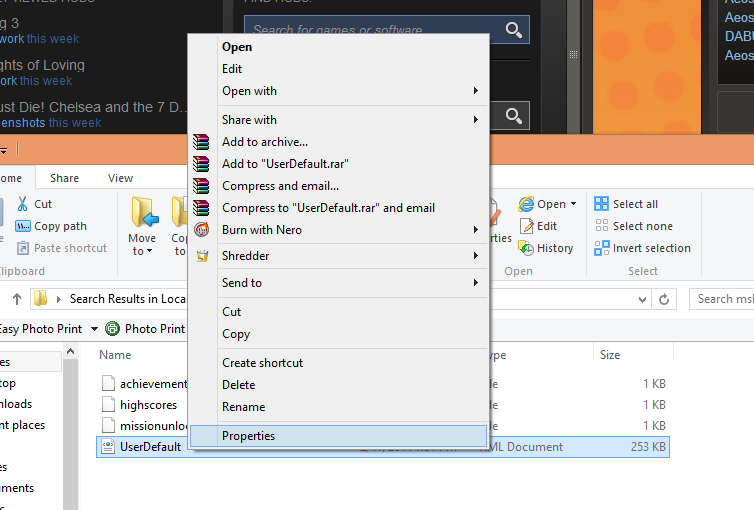Click the quick access toolbar dropdown arrow

(3, 151)
